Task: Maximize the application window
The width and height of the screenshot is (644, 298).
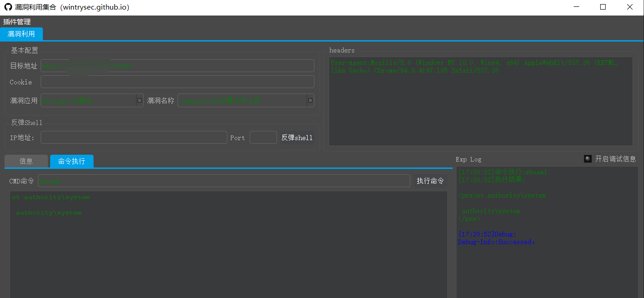Action: (x=603, y=7)
